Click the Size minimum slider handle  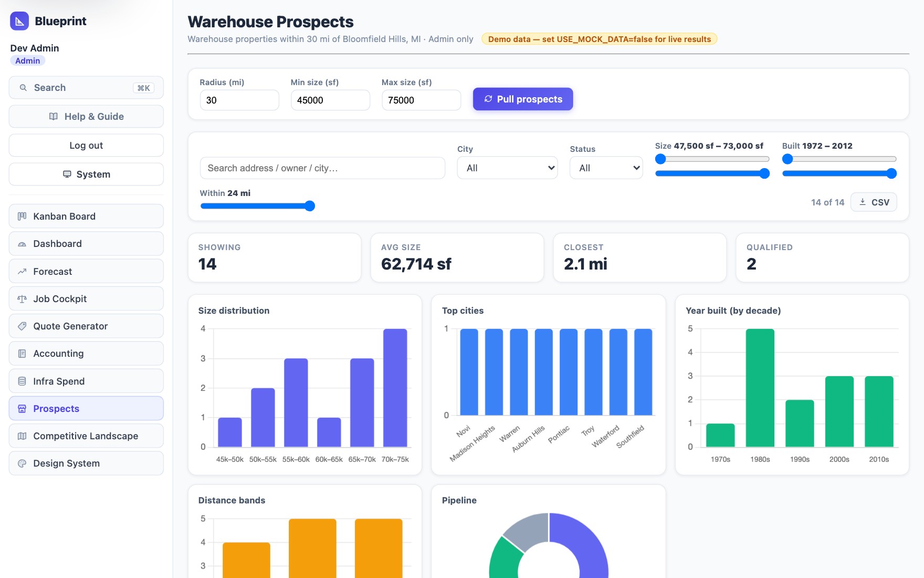pos(660,159)
